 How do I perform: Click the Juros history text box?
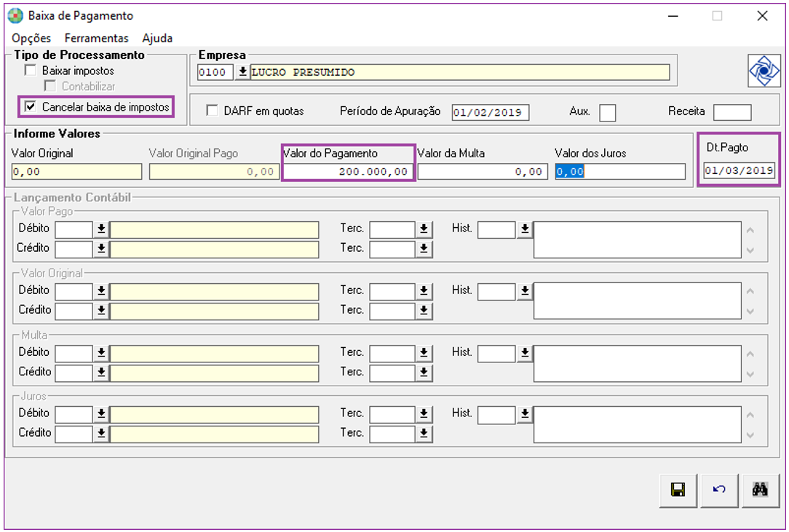[637, 424]
